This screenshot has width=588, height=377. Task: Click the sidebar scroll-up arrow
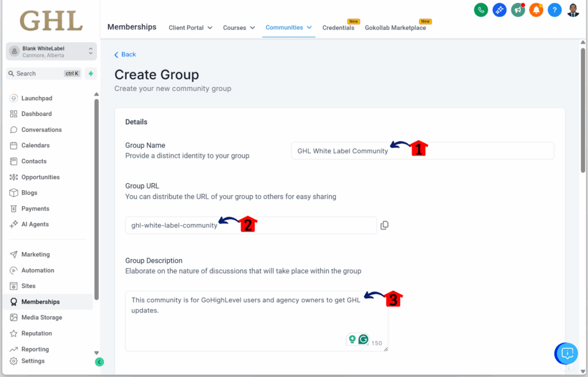click(x=96, y=94)
